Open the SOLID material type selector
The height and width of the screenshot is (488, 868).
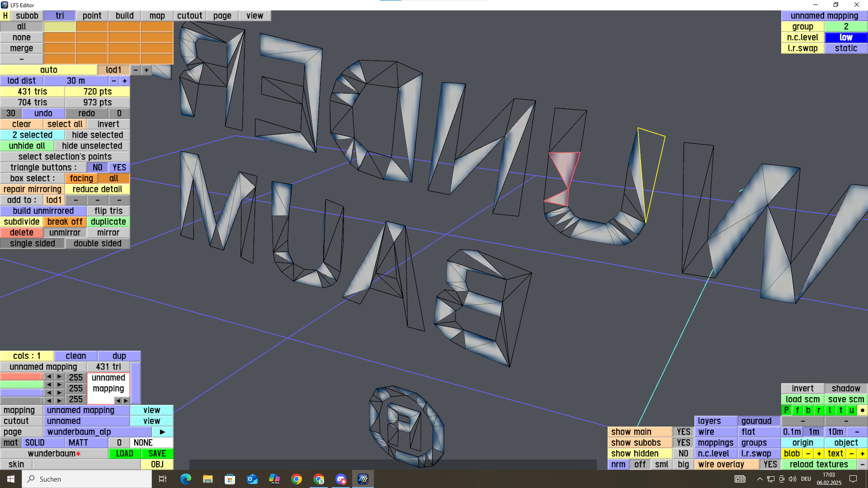click(35, 443)
